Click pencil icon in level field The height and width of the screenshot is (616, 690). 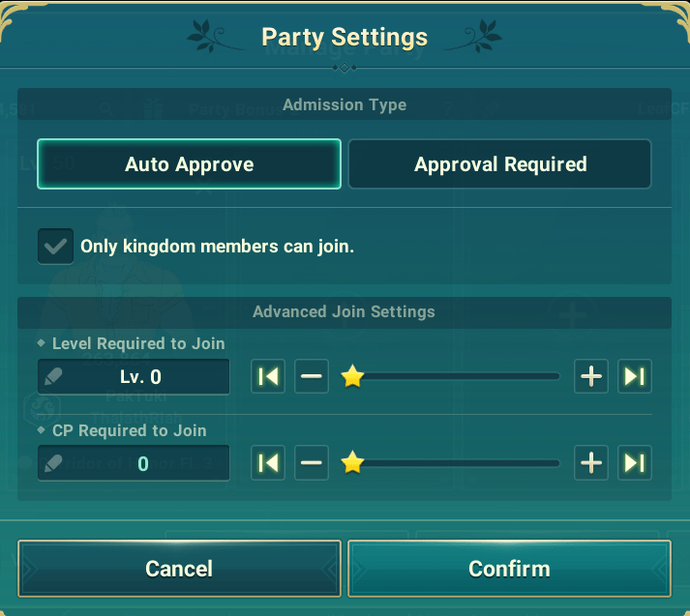click(53, 377)
